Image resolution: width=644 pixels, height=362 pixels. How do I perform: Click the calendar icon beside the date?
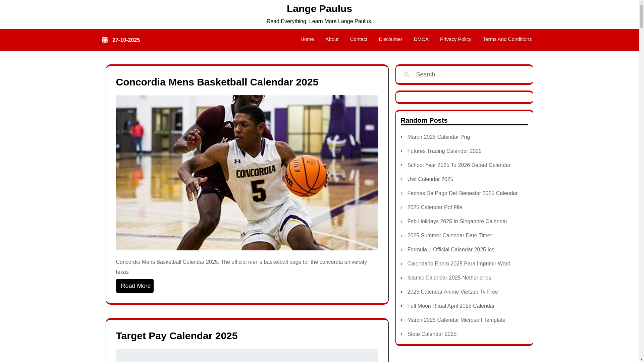pyautogui.click(x=105, y=40)
